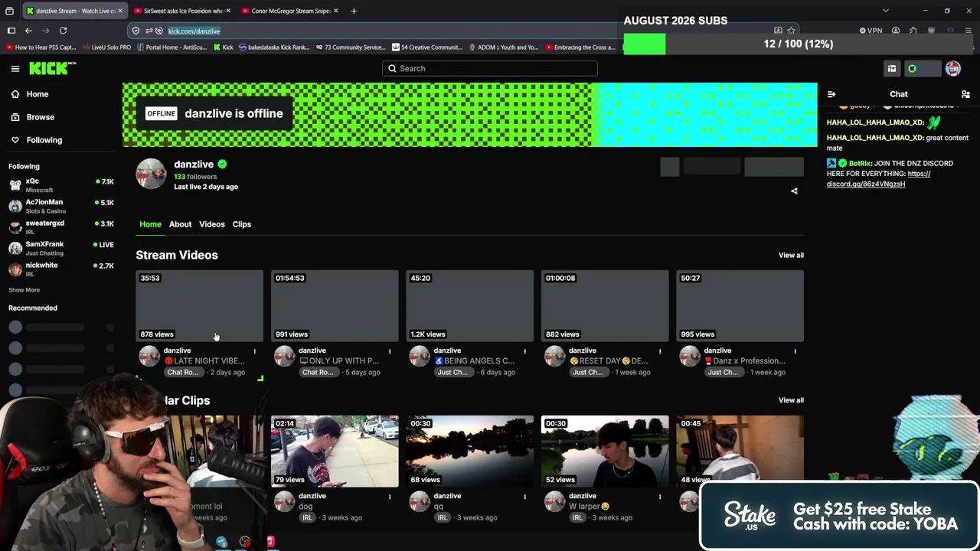The width and height of the screenshot is (980, 551).
Task: Open Chat Ro... category tag on LATE NIGHT video
Action: (x=183, y=372)
